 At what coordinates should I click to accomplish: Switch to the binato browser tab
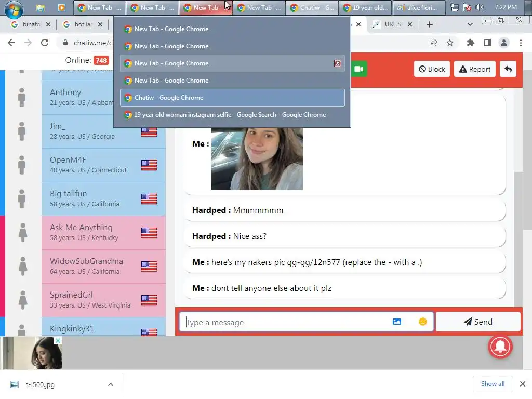click(x=26, y=24)
